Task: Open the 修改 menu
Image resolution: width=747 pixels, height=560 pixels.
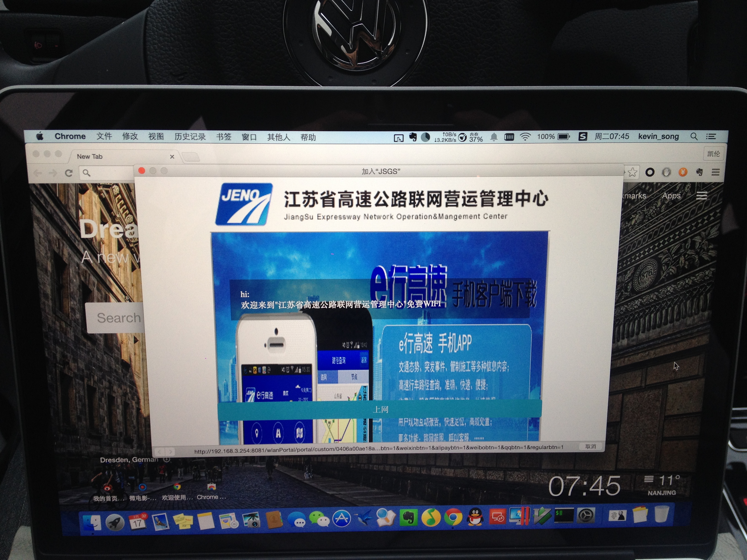Action: click(130, 136)
